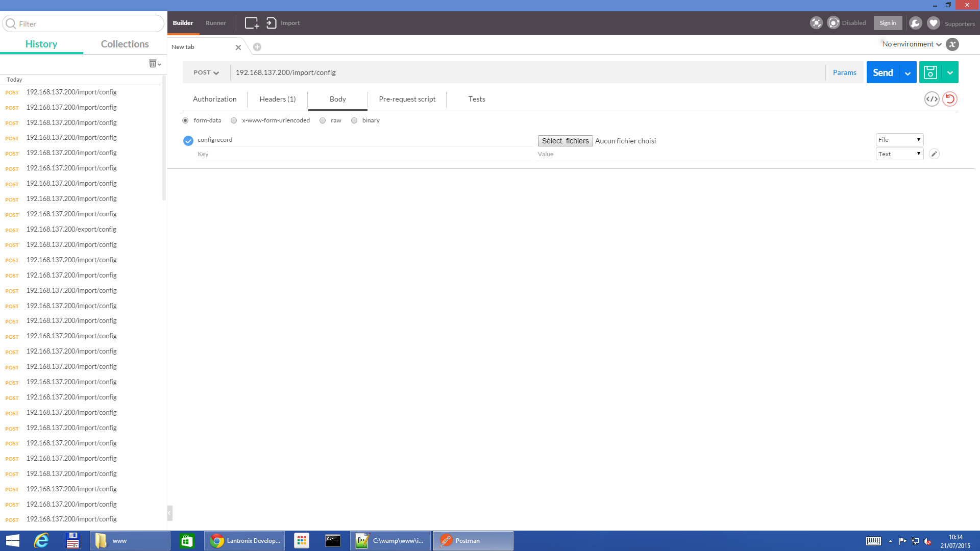The height and width of the screenshot is (551, 980).
Task: Add a new tab with the plus icon
Action: click(x=257, y=47)
